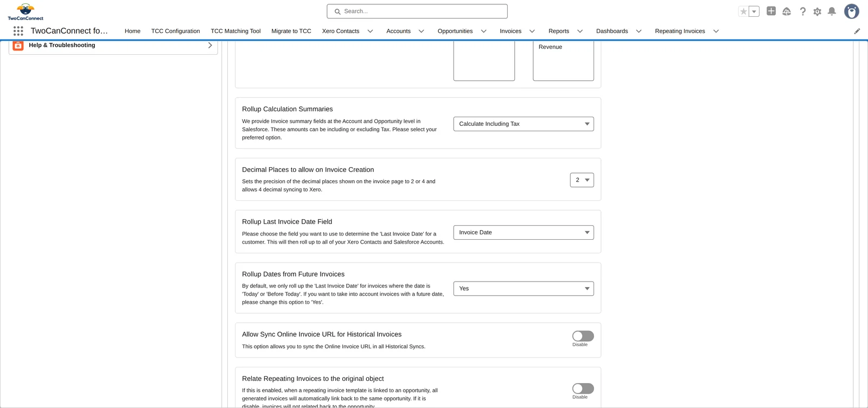Open the Invoice Date rollup field dropdown

(524, 233)
